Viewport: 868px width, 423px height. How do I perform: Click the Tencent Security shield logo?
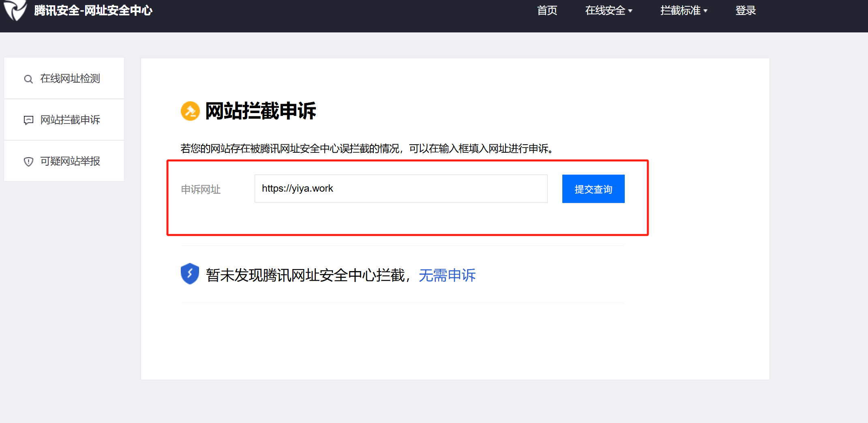point(15,10)
